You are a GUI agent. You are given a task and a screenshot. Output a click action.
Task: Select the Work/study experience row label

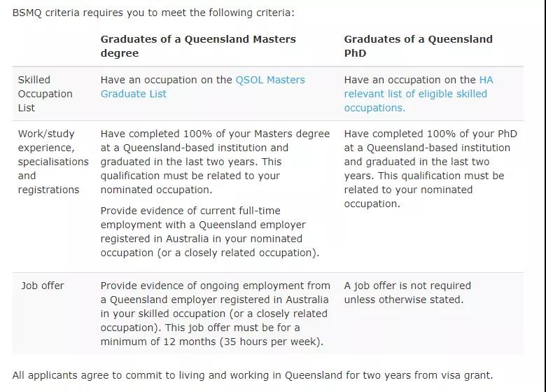click(53, 162)
